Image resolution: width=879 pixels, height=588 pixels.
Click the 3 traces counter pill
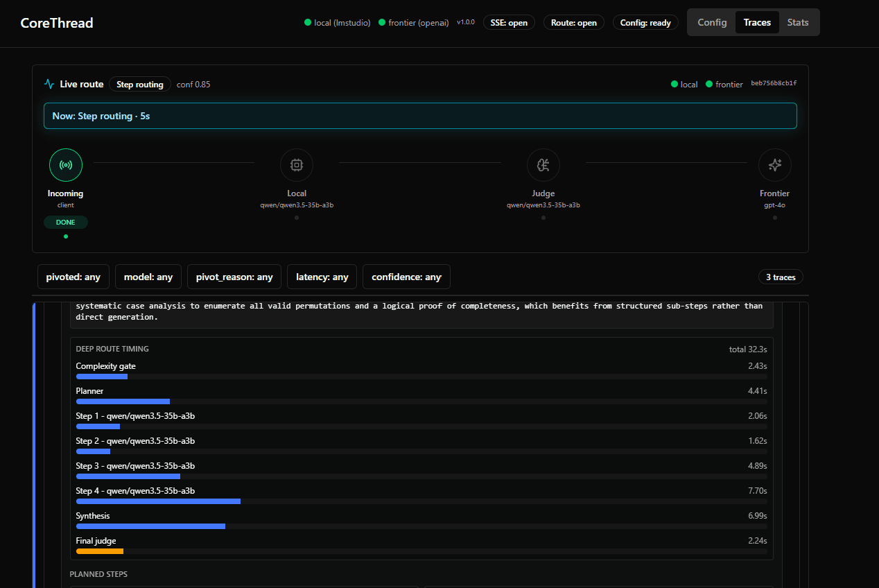tap(781, 277)
